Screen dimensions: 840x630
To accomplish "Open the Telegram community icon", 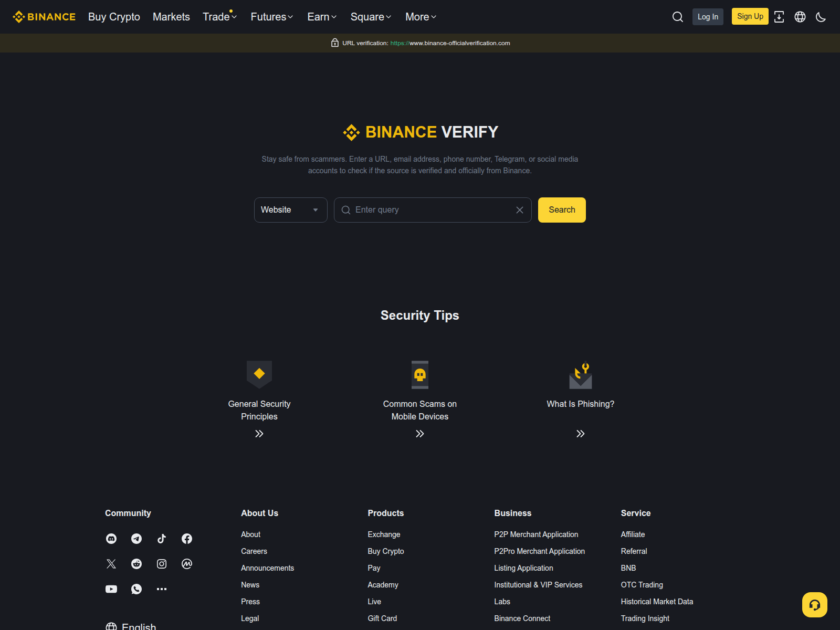I will (x=136, y=539).
